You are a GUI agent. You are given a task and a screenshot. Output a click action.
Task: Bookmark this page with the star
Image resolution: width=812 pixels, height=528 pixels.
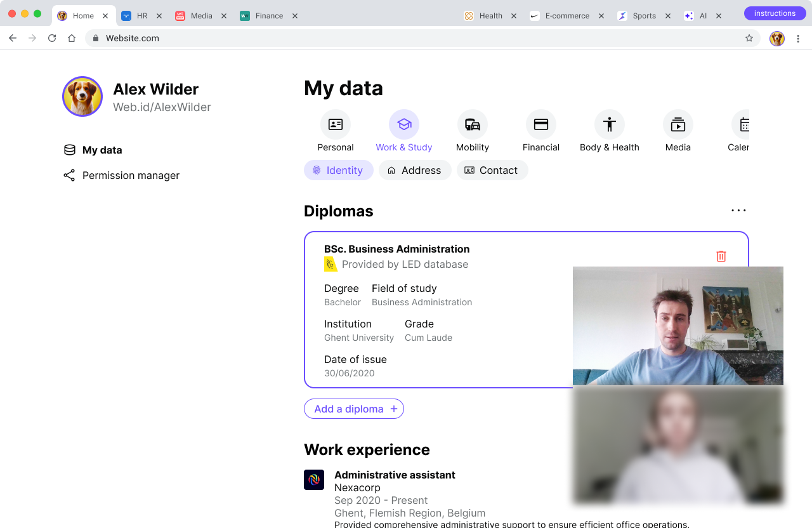749,38
